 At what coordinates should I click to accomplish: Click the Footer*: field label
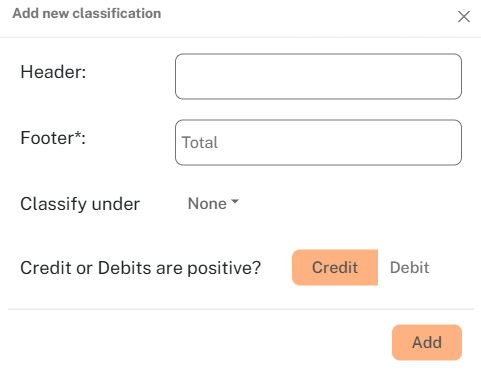53,138
